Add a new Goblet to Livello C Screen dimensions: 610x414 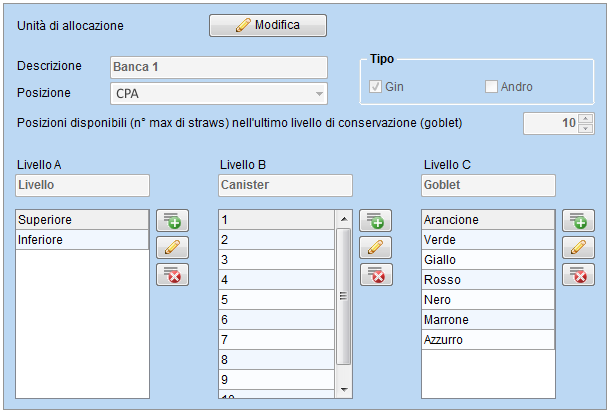pyautogui.click(x=578, y=221)
